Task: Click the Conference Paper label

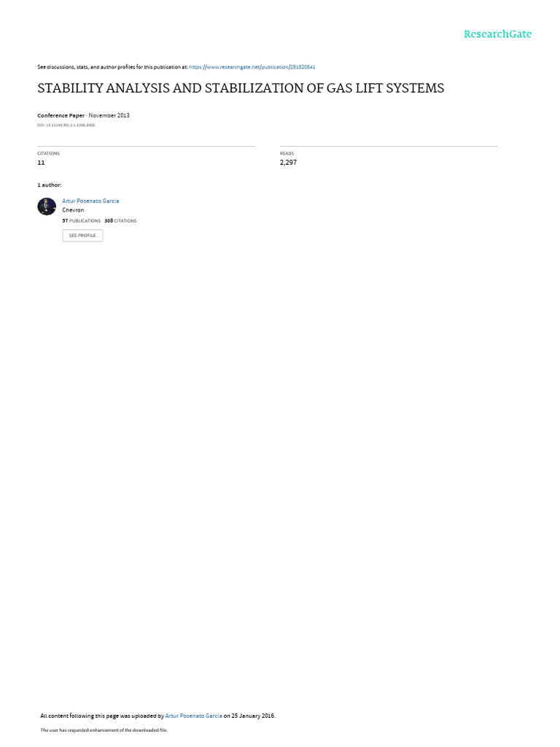Action: [61, 115]
